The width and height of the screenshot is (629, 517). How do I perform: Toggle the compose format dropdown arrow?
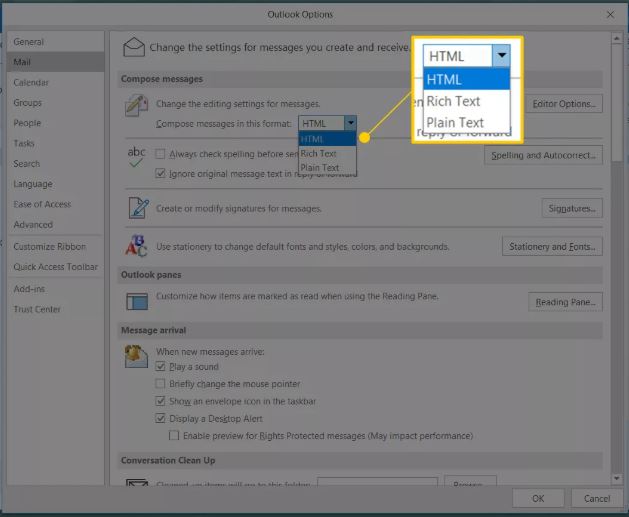(x=351, y=123)
